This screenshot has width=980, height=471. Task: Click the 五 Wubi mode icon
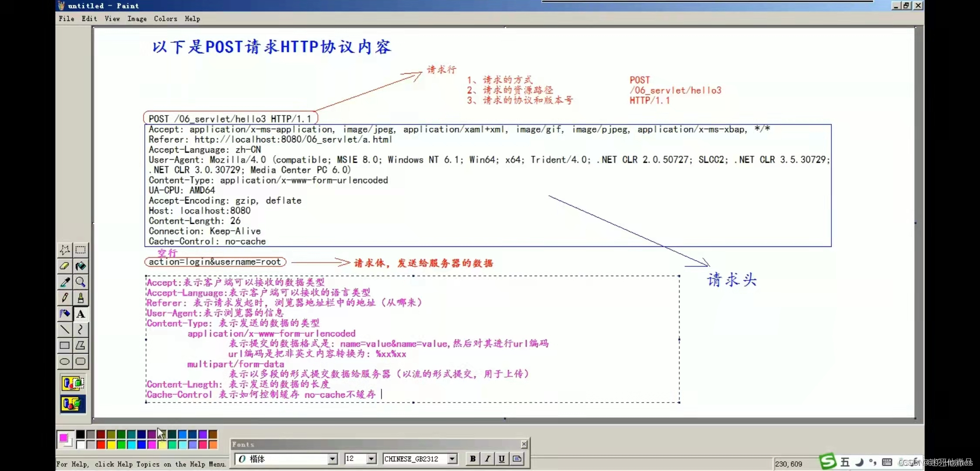(x=845, y=462)
